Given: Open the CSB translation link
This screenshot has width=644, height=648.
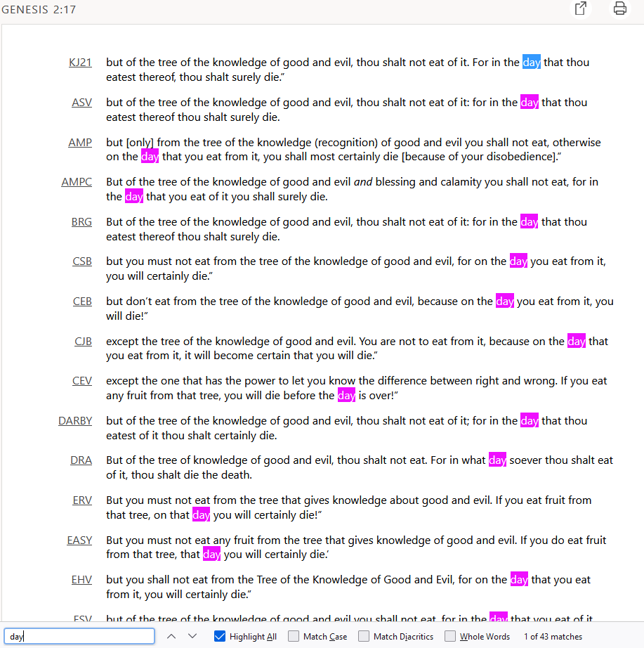Looking at the screenshot, I should click(x=82, y=261).
